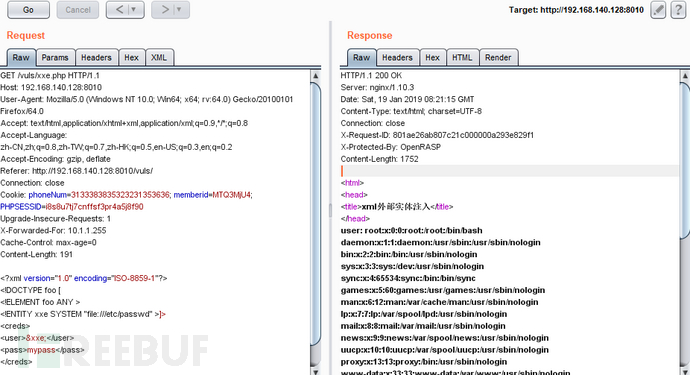Click the 'games:x:5:60' passwd line
Screen dimensions: 690x375
coord(443,290)
